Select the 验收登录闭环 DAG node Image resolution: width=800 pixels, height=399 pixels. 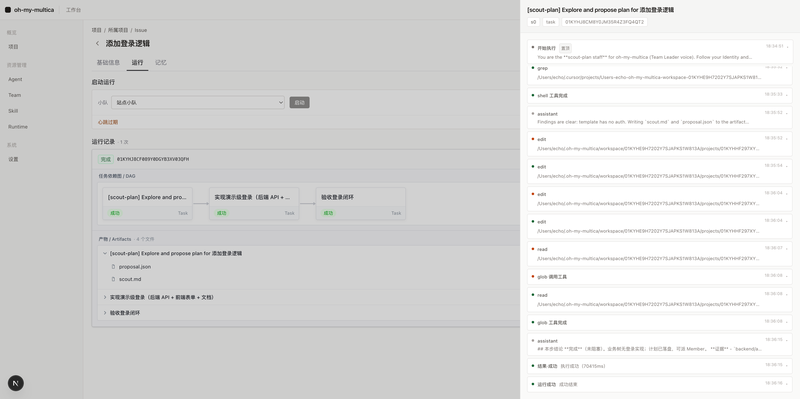361,204
